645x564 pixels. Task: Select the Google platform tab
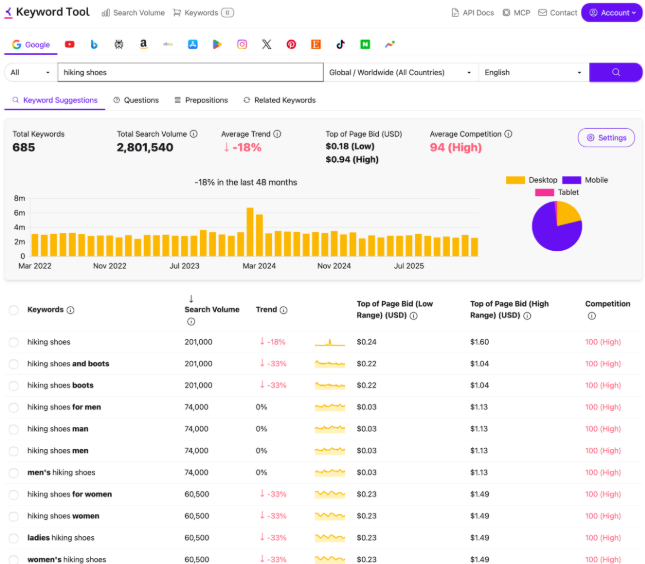tap(31, 44)
